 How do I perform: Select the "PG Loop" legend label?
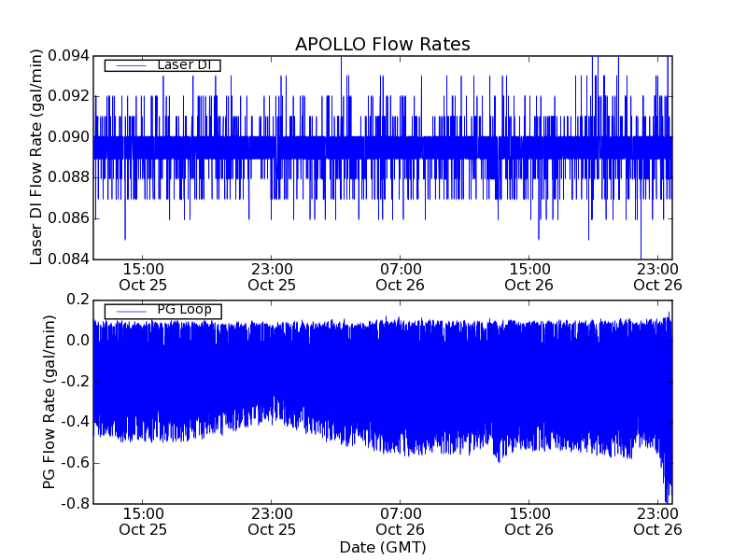(183, 310)
